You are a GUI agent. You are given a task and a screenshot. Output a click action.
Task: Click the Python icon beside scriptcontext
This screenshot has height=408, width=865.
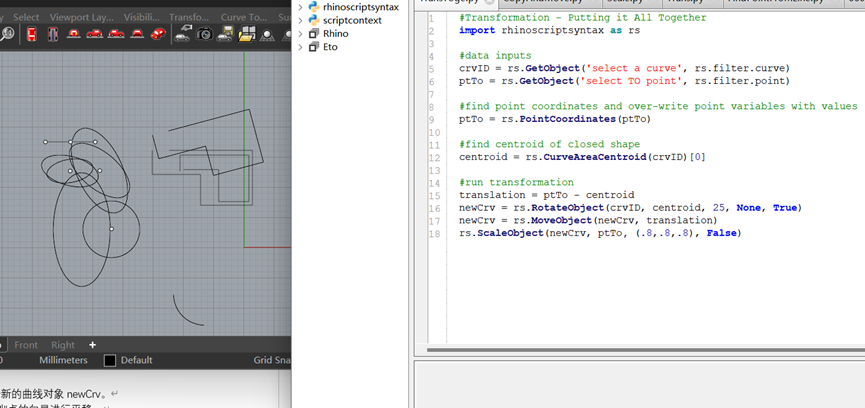[313, 20]
